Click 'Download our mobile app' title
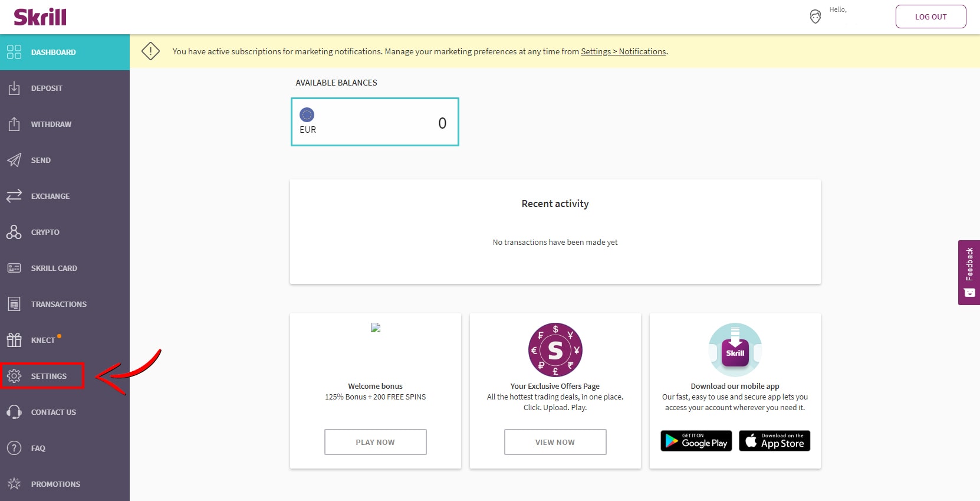Image resolution: width=980 pixels, height=501 pixels. [735, 386]
